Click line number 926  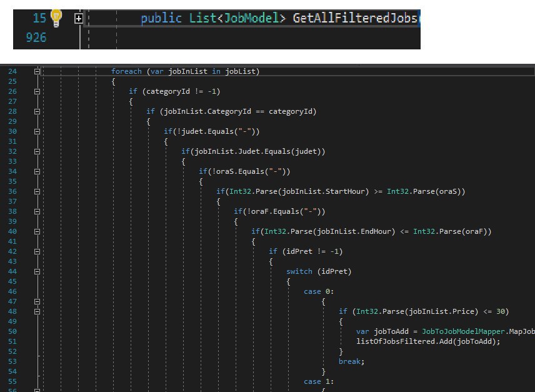coord(36,38)
